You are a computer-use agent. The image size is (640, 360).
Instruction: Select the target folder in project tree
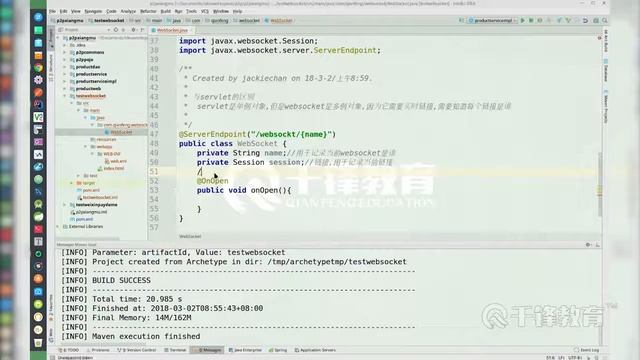(x=89, y=183)
